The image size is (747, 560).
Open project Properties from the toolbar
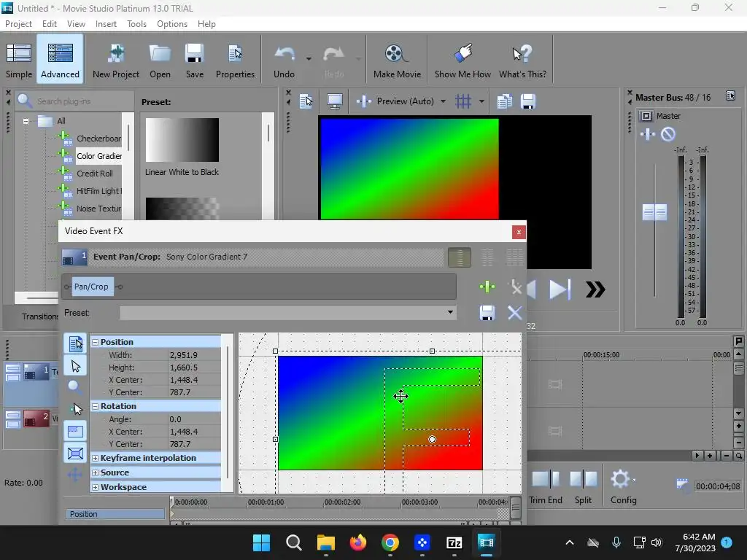(235, 60)
